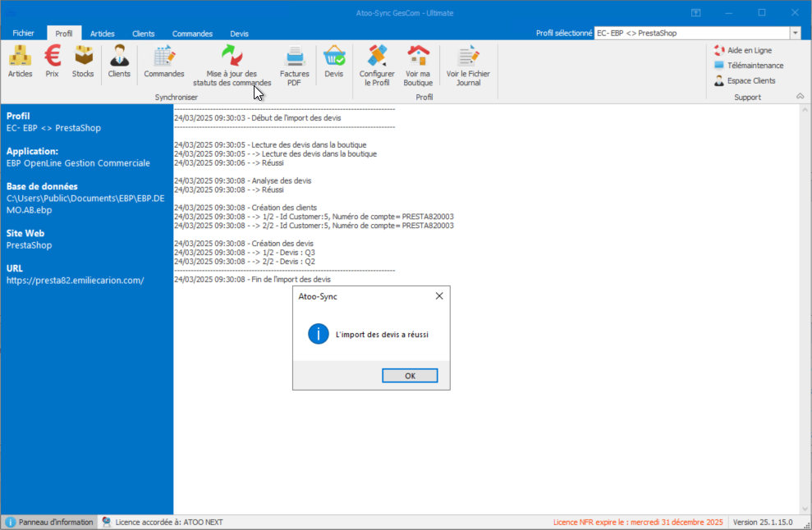Collapse the ribbon with the chevron
Viewport: 812px width, 530px height.
pos(800,97)
